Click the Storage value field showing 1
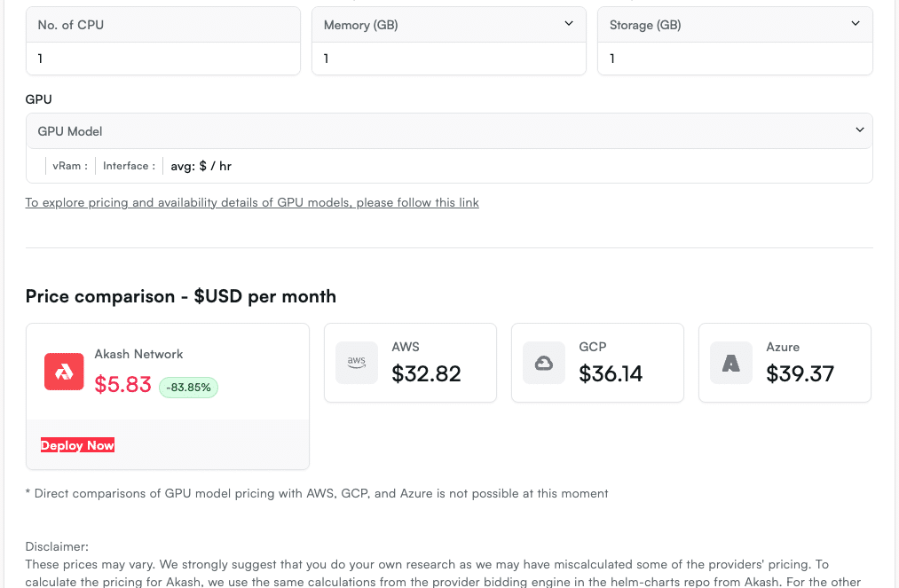This screenshot has width=899, height=588. click(735, 59)
